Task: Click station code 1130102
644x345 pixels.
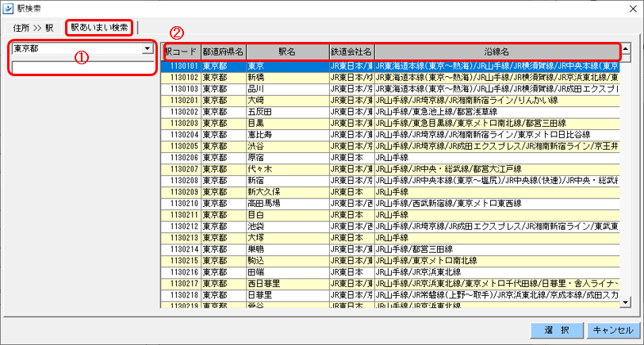Action: pyautogui.click(x=185, y=77)
